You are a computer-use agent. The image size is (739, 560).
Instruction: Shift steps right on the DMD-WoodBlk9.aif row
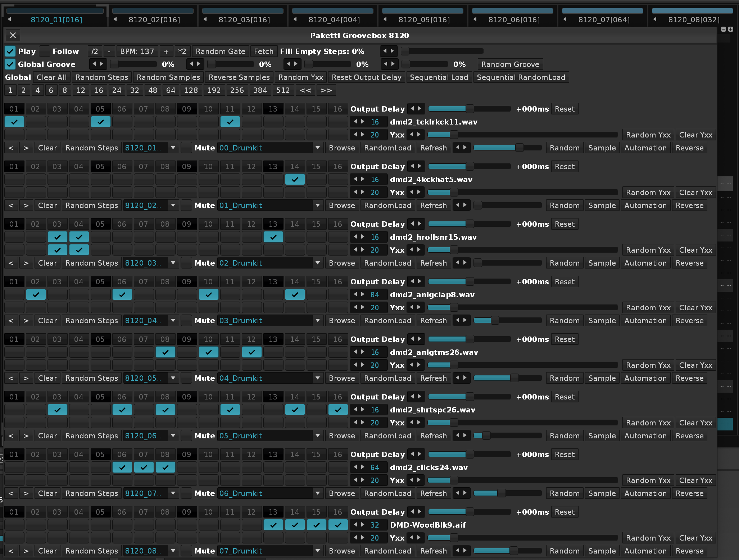coord(26,551)
